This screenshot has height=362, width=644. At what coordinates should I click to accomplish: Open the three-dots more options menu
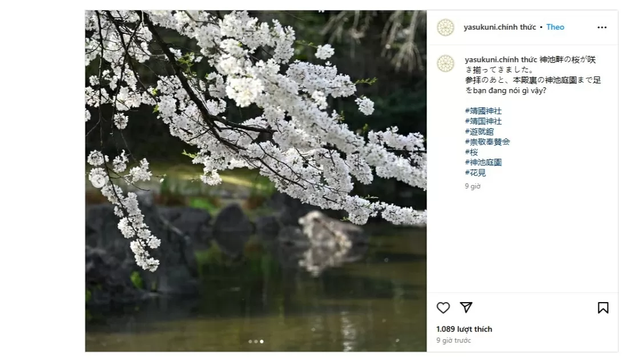click(x=602, y=27)
